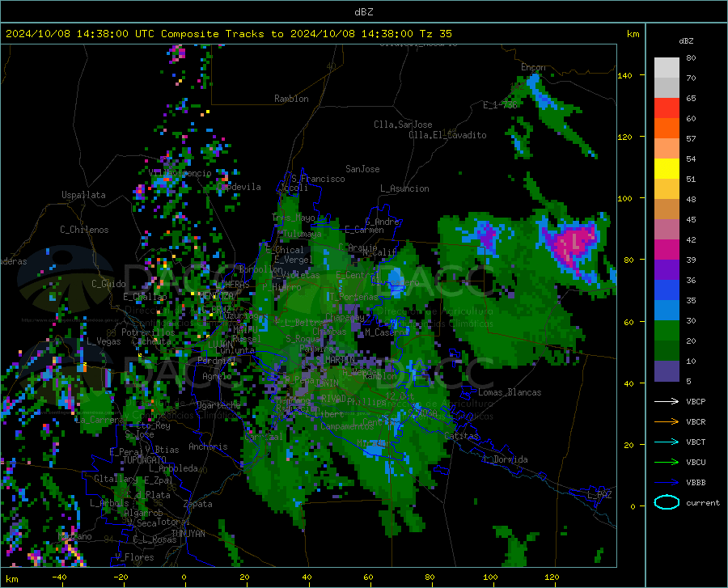The image size is (728, 588).
Task: Click the 30 dBZ bright green swatch
Action: pos(667,331)
